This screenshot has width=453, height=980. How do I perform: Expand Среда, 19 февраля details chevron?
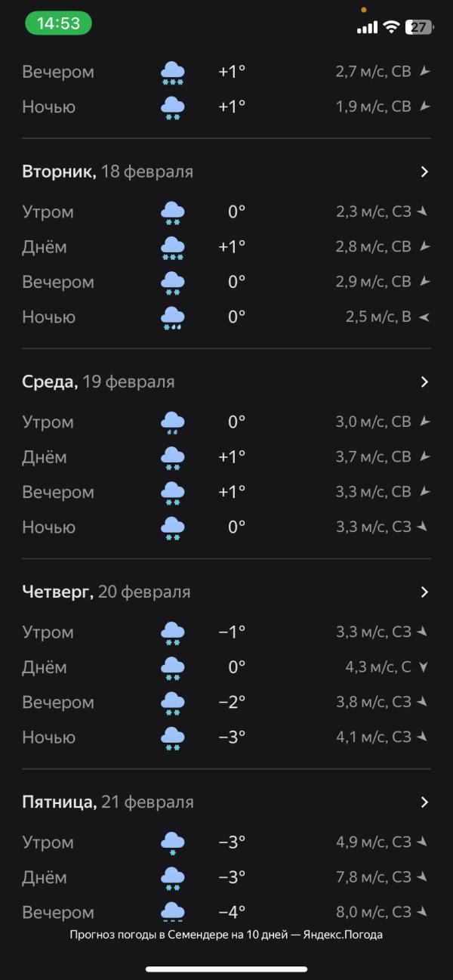point(424,382)
